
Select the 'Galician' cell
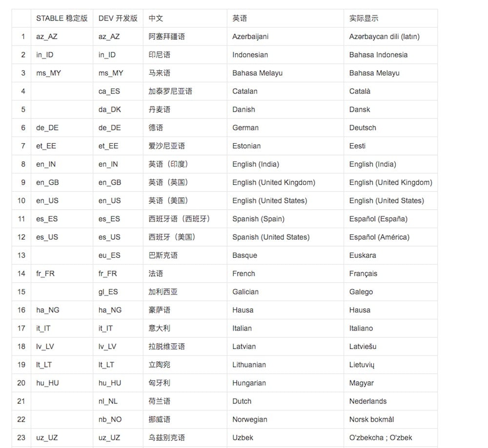[x=285, y=292]
